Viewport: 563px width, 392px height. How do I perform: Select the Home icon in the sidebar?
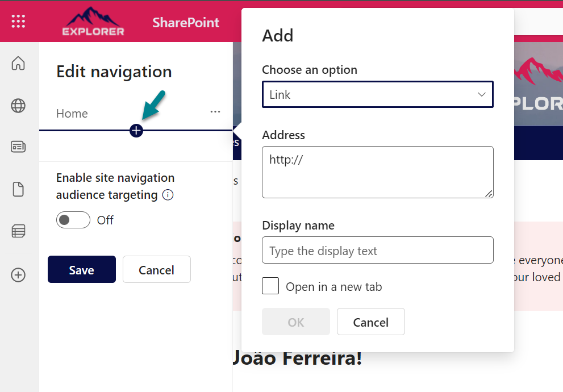click(x=18, y=64)
